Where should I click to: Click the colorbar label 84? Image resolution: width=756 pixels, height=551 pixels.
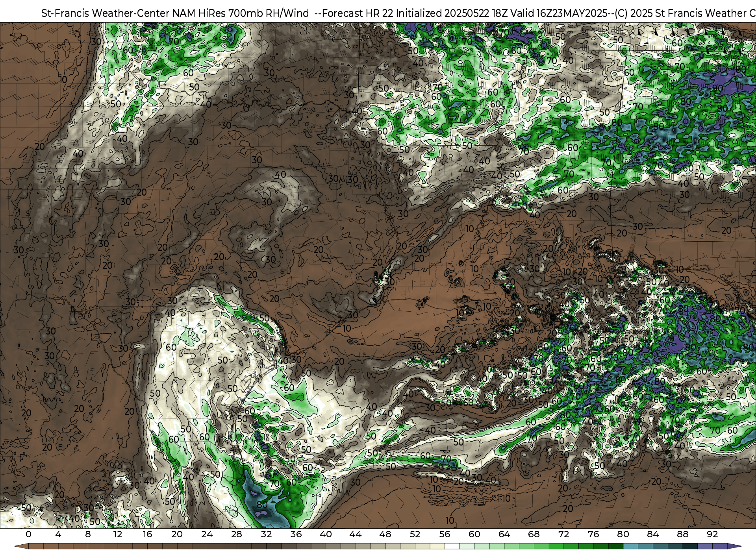653,534
